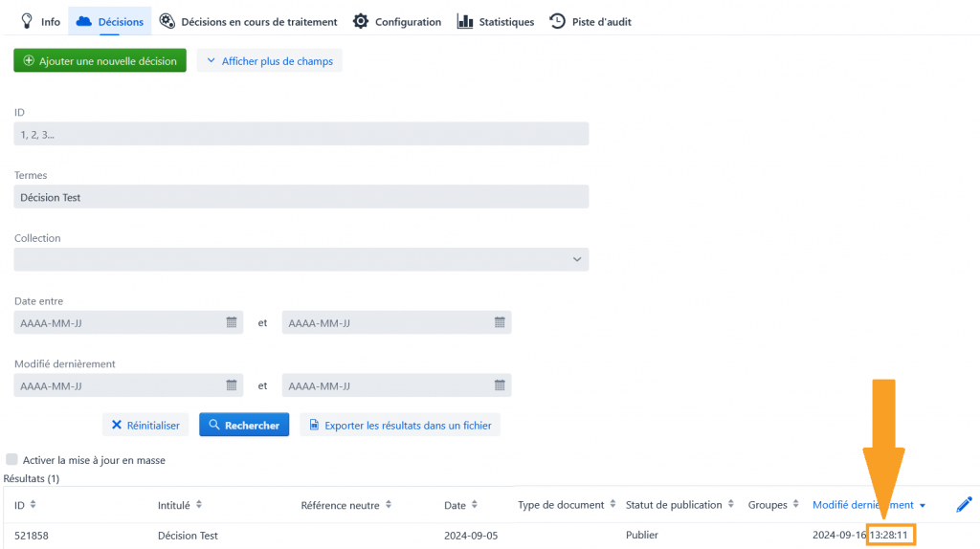Open calendar picker for second Date entre field
The image size is (980, 549).
(x=500, y=323)
